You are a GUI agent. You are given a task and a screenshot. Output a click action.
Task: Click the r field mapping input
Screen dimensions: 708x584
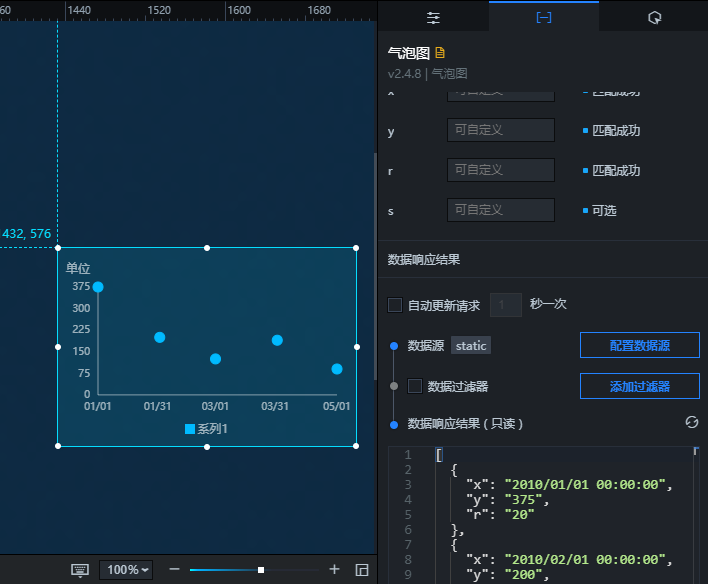[x=501, y=170]
